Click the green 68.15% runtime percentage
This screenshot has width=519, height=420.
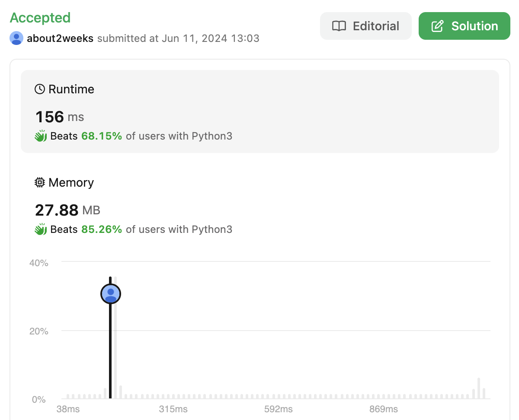102,136
